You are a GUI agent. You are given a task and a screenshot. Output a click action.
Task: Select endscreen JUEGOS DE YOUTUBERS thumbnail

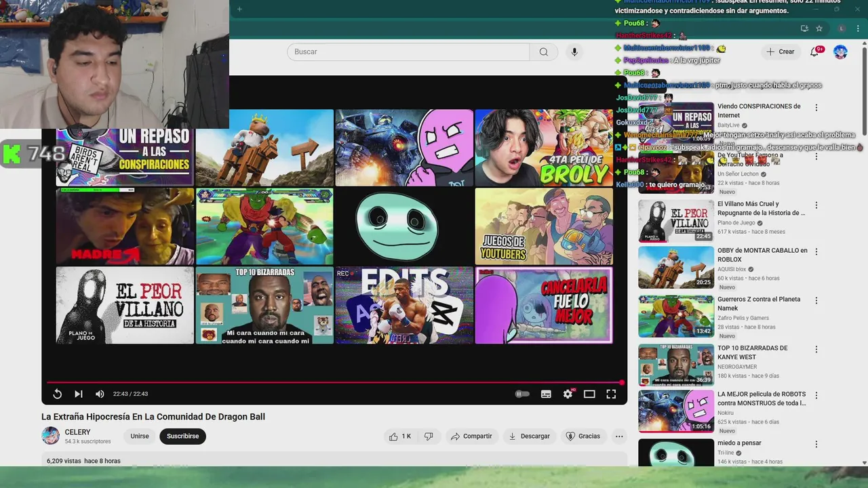[544, 226]
